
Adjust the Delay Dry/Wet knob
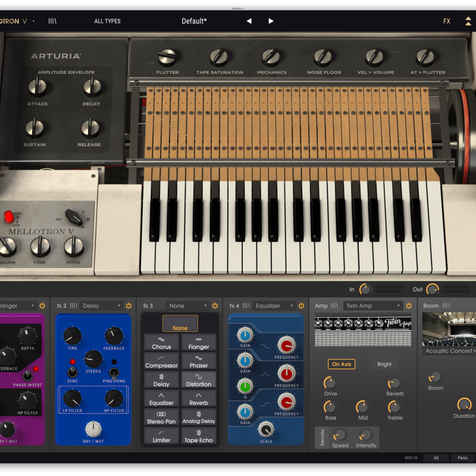93,429
